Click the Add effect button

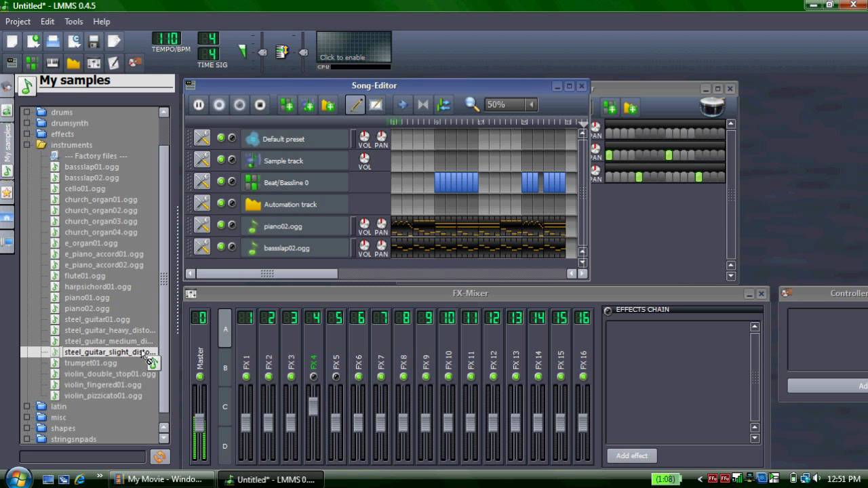click(x=632, y=455)
